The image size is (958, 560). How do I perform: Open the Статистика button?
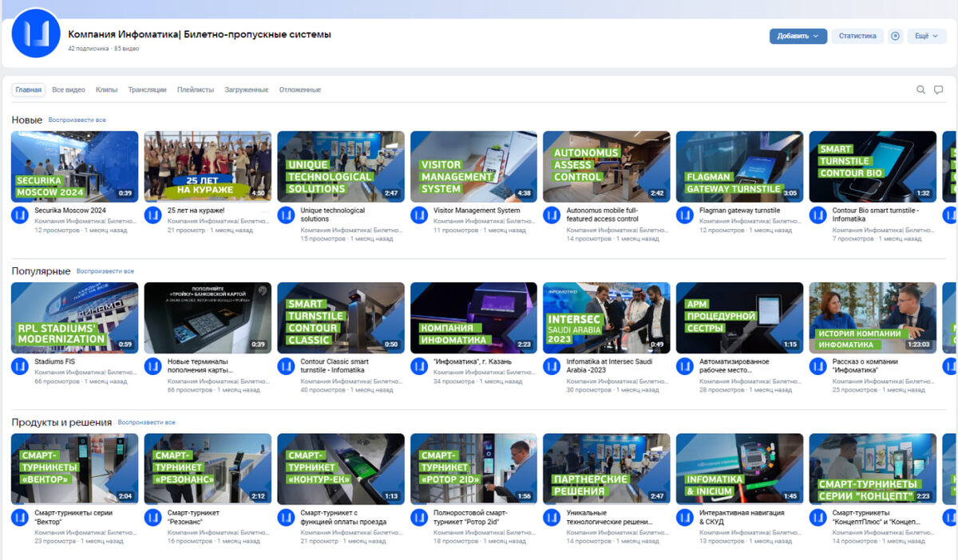pyautogui.click(x=857, y=36)
